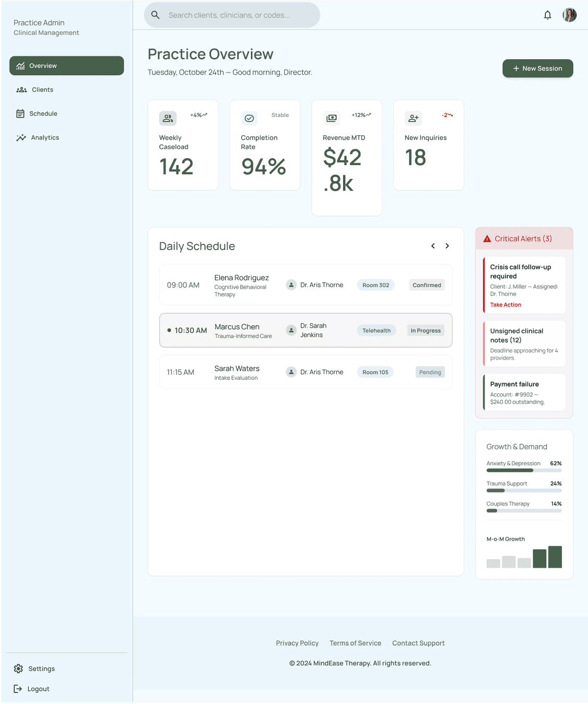Viewport: 588px width, 704px height.
Task: Click the -2 inquiries trend indicator
Action: pyautogui.click(x=447, y=115)
